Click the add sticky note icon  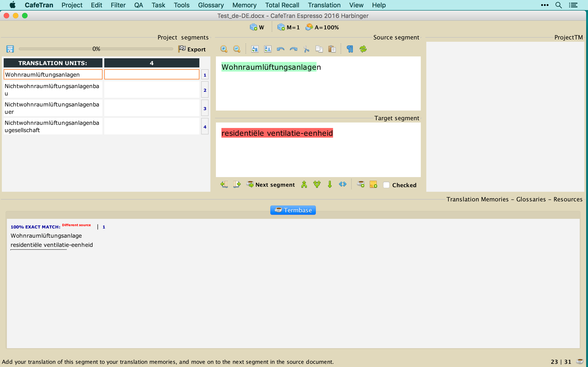373,185
